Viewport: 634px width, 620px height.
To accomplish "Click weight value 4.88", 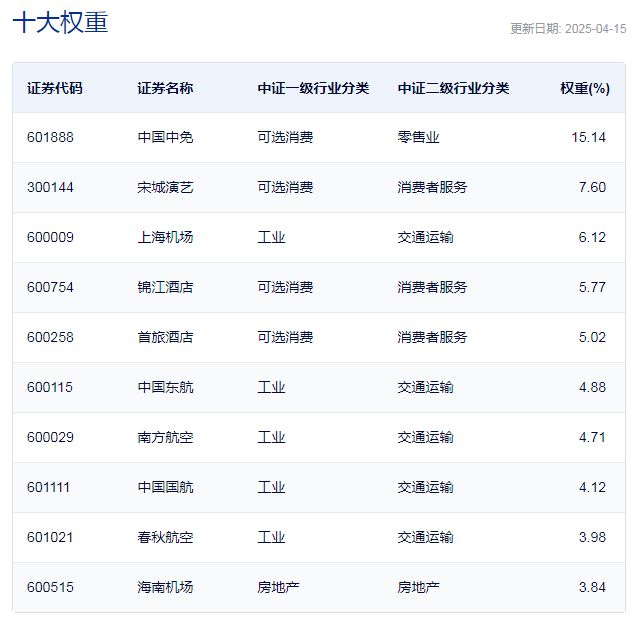I will (x=592, y=387).
